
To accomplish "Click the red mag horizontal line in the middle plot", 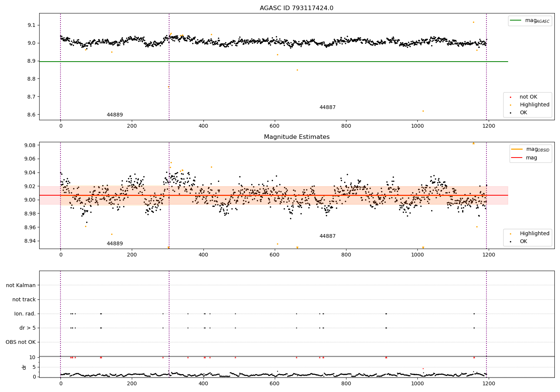I will (274, 195).
